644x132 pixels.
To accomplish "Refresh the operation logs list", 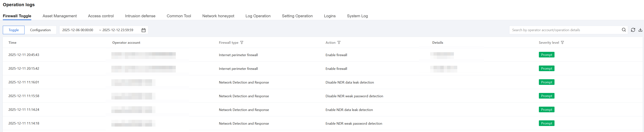I will [633, 30].
